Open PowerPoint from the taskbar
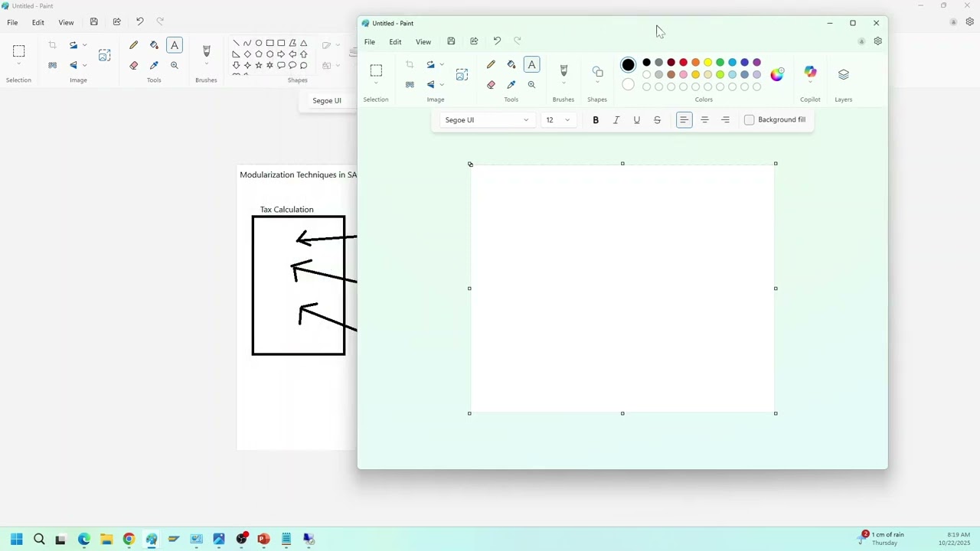The image size is (980, 551). (263, 539)
